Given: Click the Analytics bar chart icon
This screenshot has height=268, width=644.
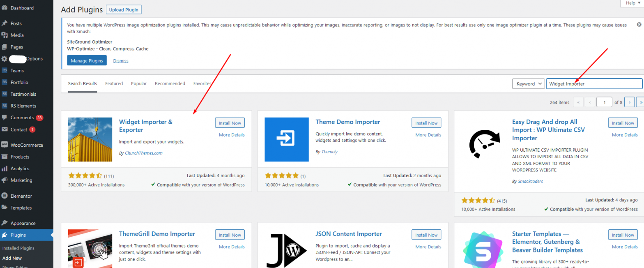Looking at the screenshot, I should click(5, 169).
